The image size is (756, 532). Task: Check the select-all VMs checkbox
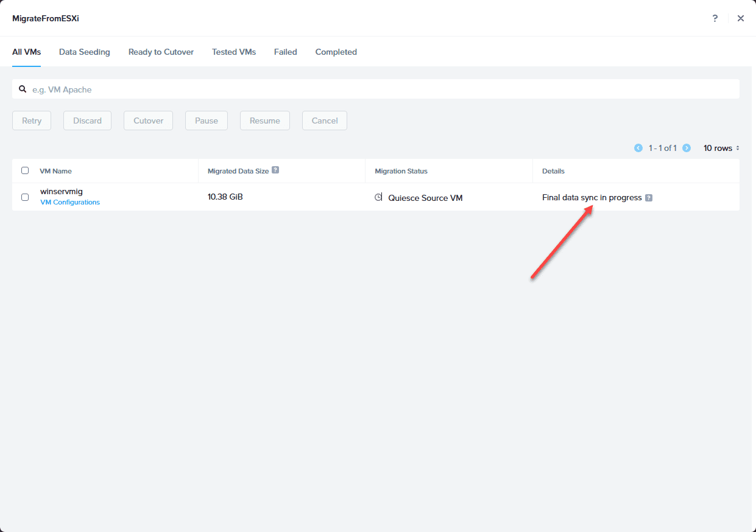(x=25, y=170)
